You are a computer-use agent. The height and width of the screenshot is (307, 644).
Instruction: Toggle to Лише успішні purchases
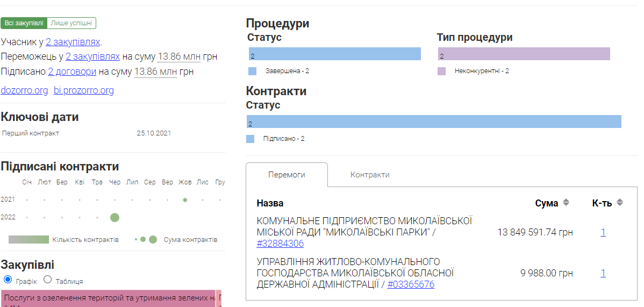tap(71, 23)
